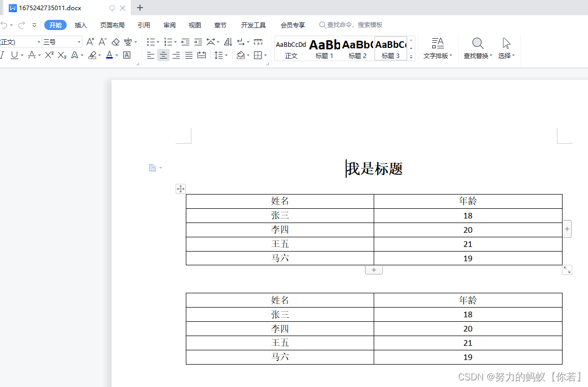Open the Chinese layout (character scaling) tool
The width and height of the screenshot is (588, 387).
[211, 42]
